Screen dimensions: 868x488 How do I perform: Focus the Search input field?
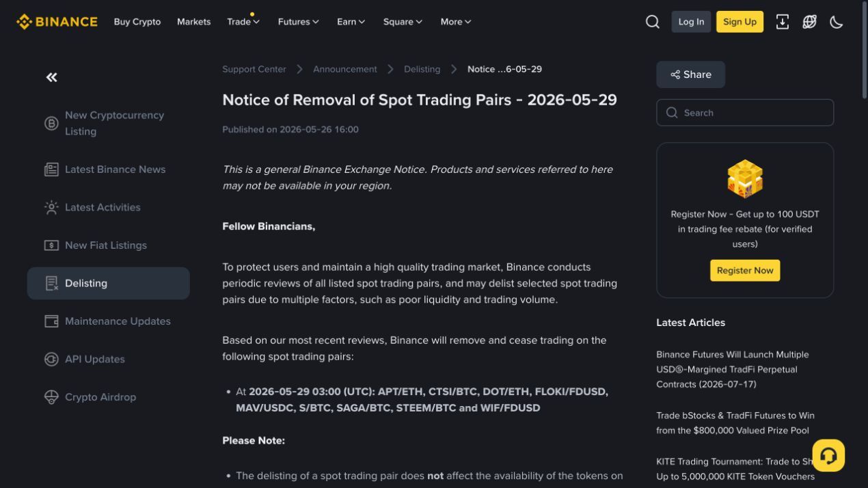pos(745,113)
